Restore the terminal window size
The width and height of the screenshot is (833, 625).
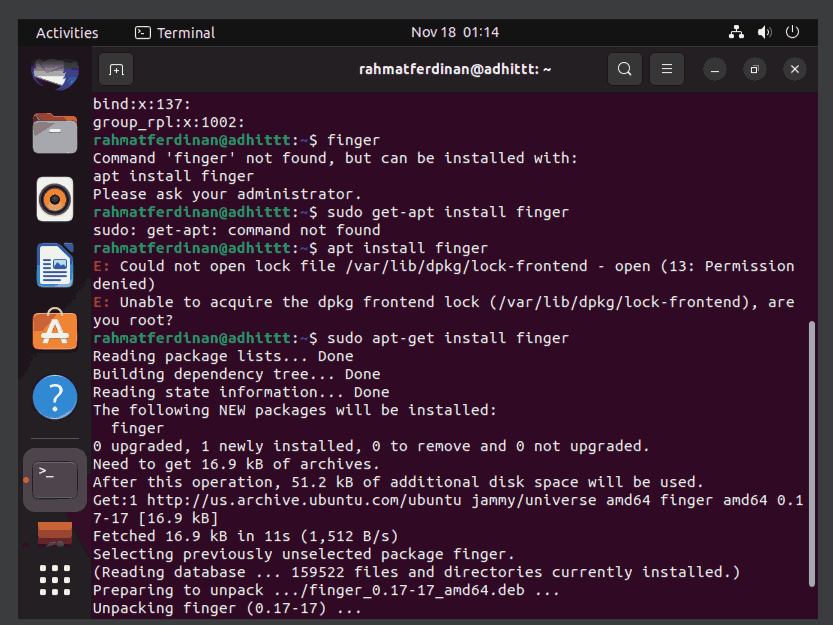[754, 69]
